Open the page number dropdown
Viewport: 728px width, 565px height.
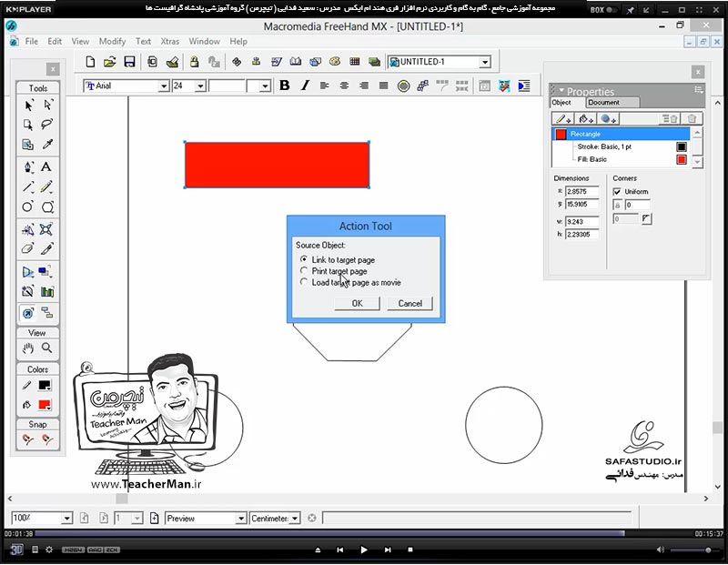pos(137,518)
